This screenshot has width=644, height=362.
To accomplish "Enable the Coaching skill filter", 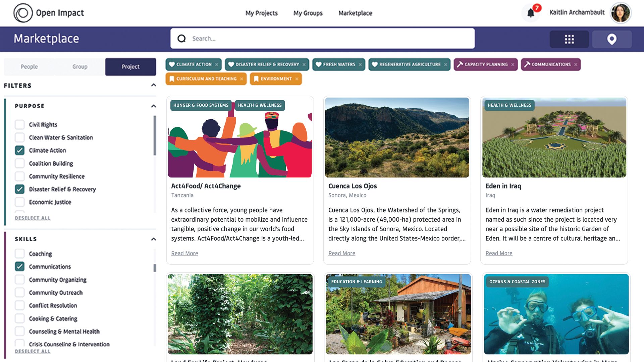I will (20, 253).
